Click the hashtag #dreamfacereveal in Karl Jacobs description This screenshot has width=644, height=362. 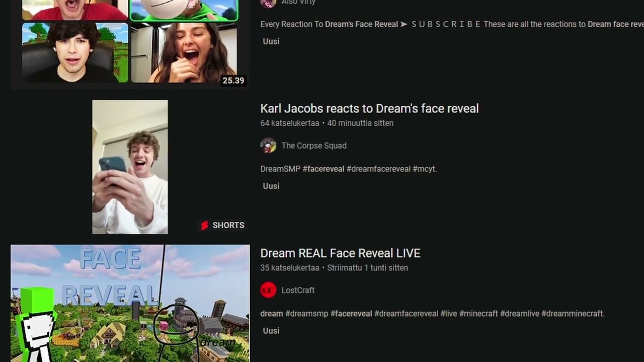pyautogui.click(x=378, y=169)
